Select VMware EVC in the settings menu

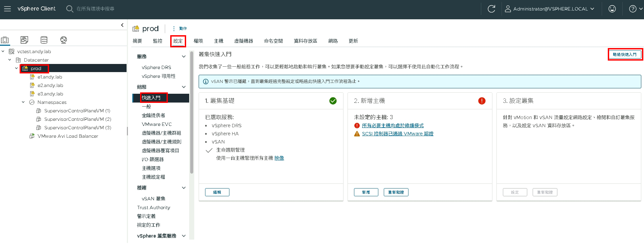[157, 124]
